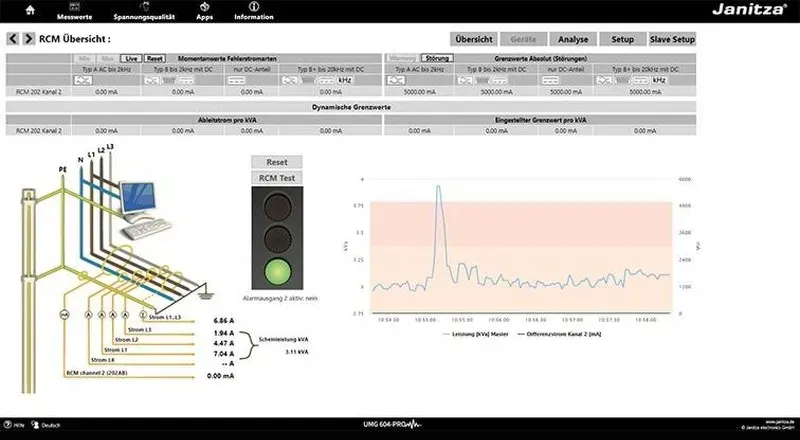Click the RCM Übersicht page title
The height and width of the screenshot is (440, 800).
pos(74,39)
